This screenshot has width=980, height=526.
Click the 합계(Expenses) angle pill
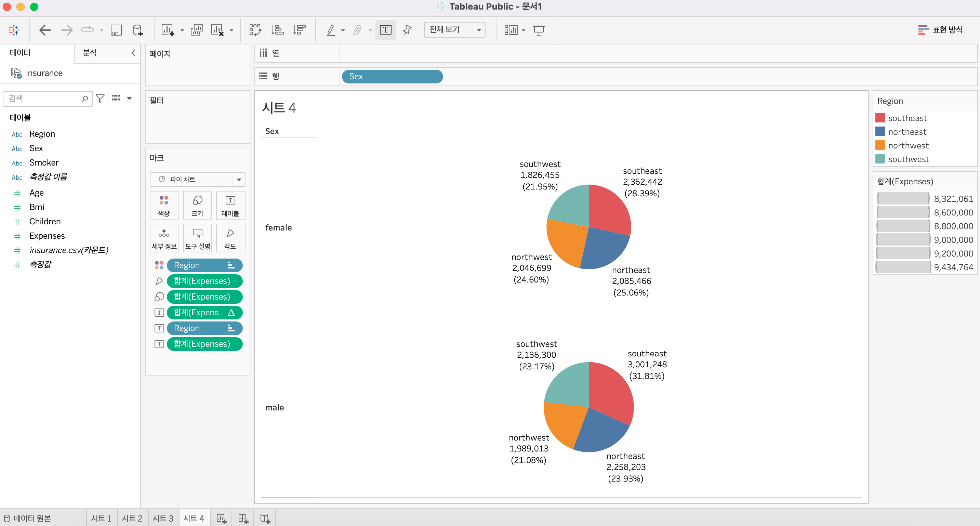point(205,281)
